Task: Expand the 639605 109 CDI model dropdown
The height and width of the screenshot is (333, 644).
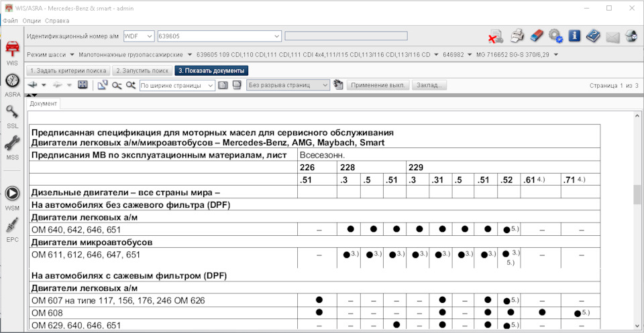Action: tap(435, 54)
